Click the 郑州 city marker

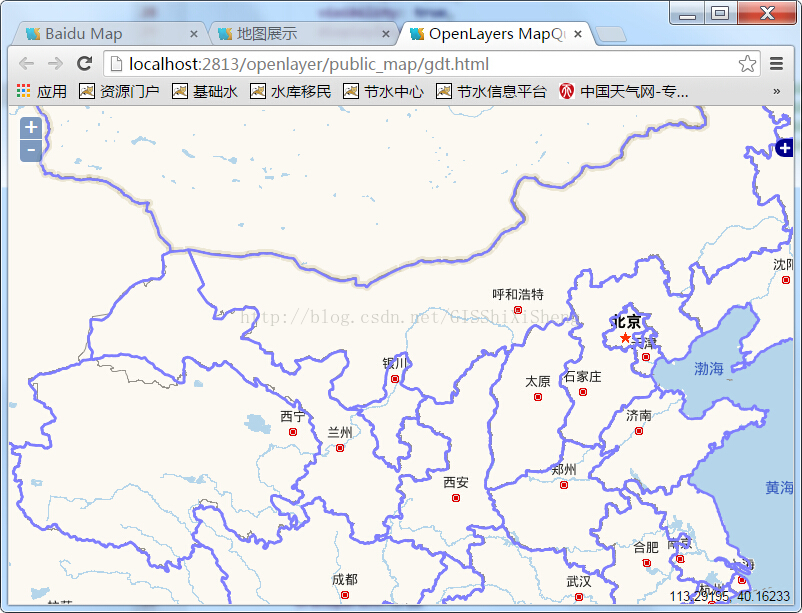(x=564, y=485)
